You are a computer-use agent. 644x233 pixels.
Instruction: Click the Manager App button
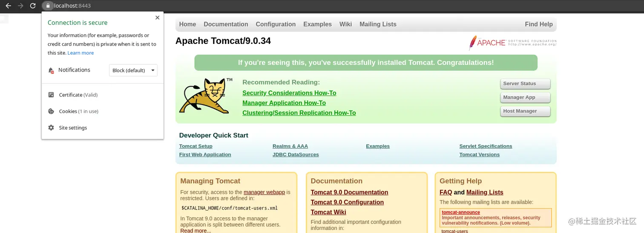click(x=525, y=97)
